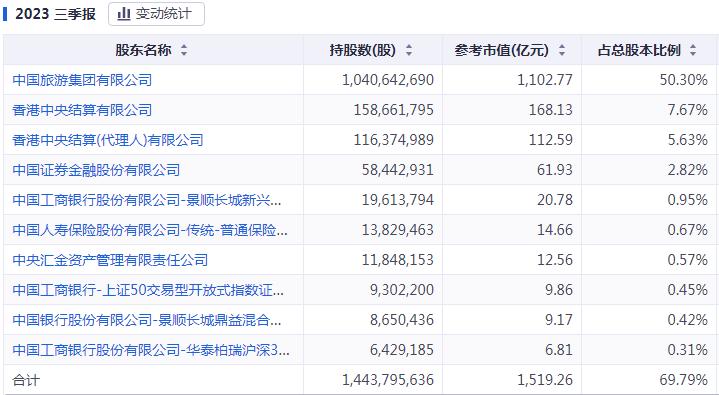
Task: Open 景顺长城新兴 fund shareholder link
Action: tap(147, 200)
